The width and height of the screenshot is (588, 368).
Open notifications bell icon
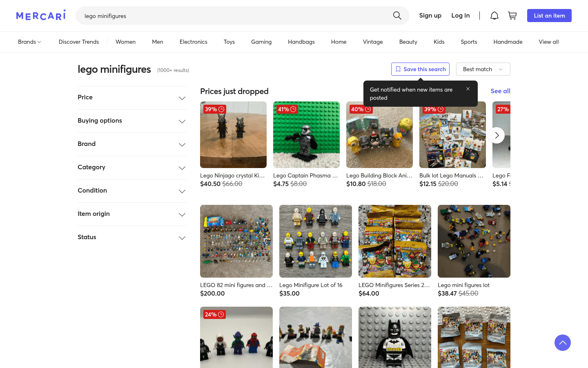494,16
